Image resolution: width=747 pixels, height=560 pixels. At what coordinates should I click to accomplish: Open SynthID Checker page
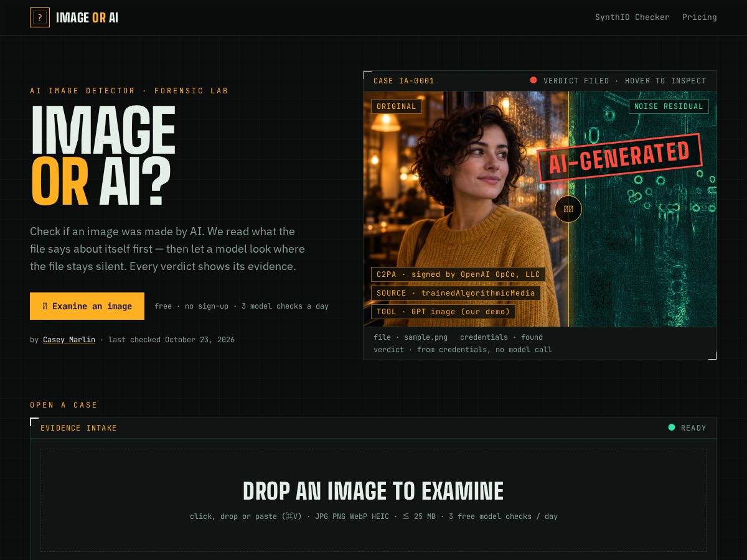[x=632, y=17]
